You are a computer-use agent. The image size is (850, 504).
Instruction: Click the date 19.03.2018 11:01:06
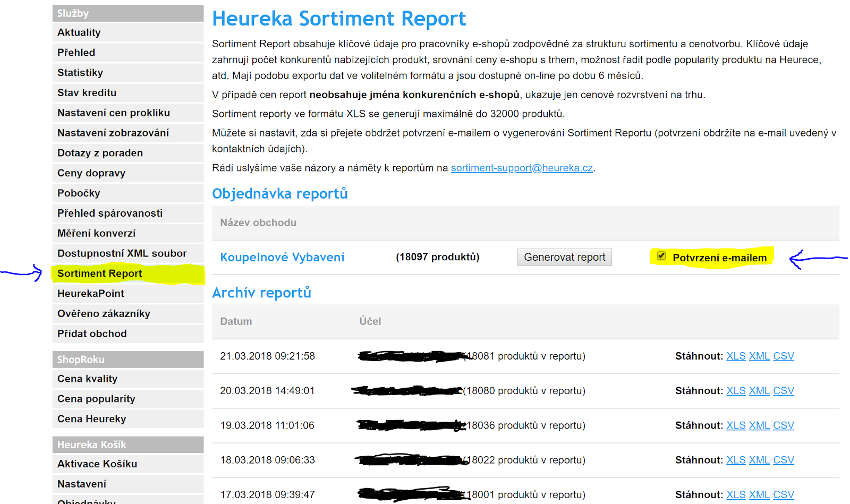point(267,425)
